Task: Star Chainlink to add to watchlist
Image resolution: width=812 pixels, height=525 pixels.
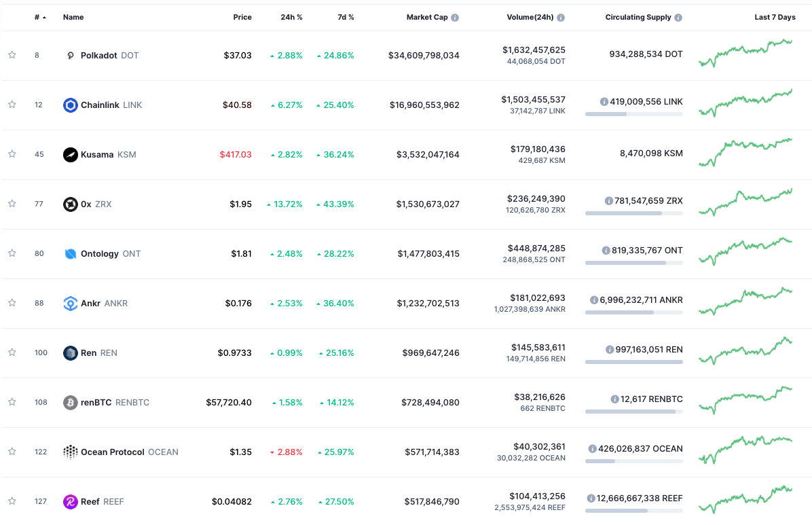Action: pos(12,105)
